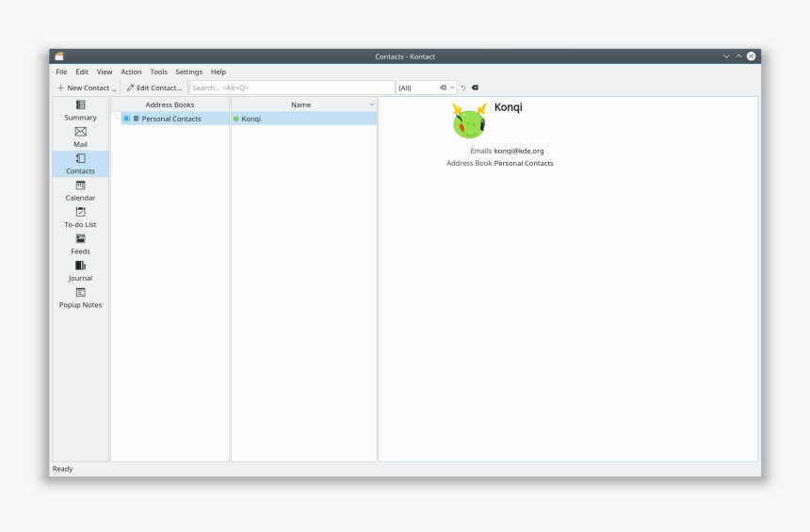810x532 pixels.
Task: Open the Popup Notes component
Action: (80, 298)
